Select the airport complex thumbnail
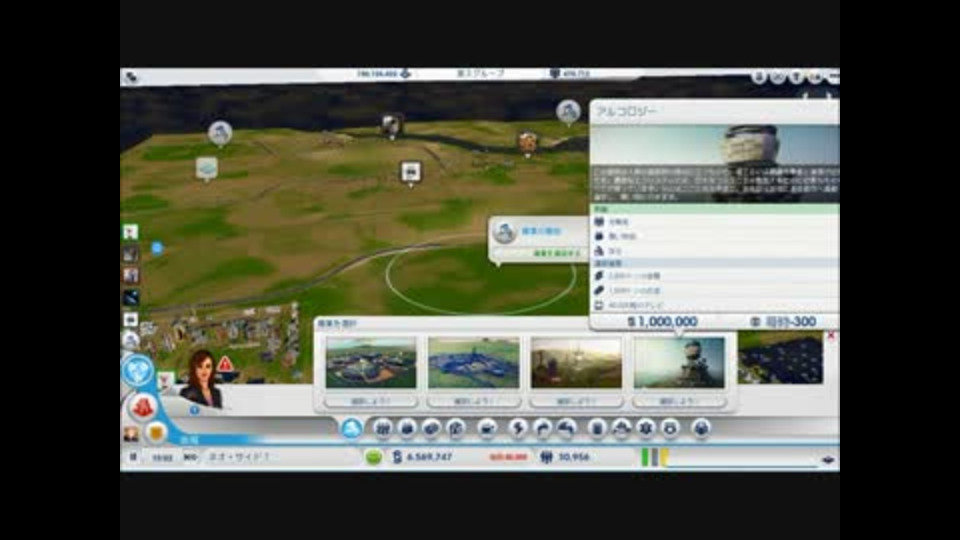Image resolution: width=960 pixels, height=540 pixels. pos(371,362)
